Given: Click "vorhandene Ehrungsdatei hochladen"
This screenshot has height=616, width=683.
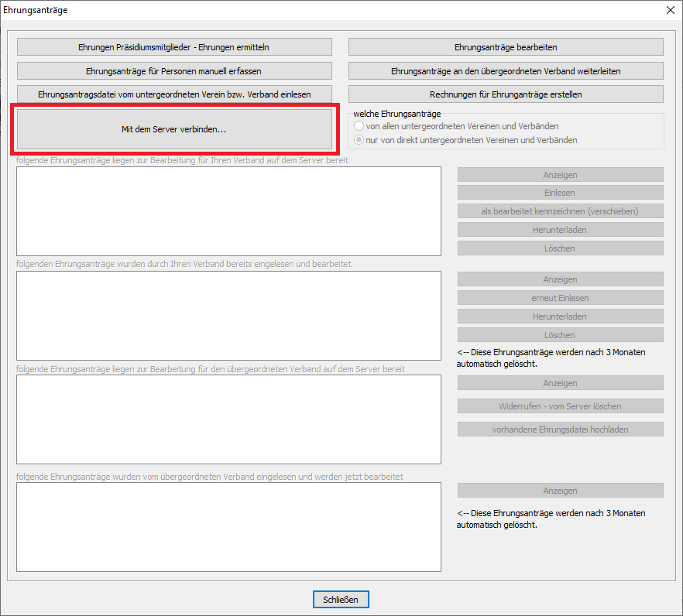Looking at the screenshot, I should pyautogui.click(x=560, y=429).
